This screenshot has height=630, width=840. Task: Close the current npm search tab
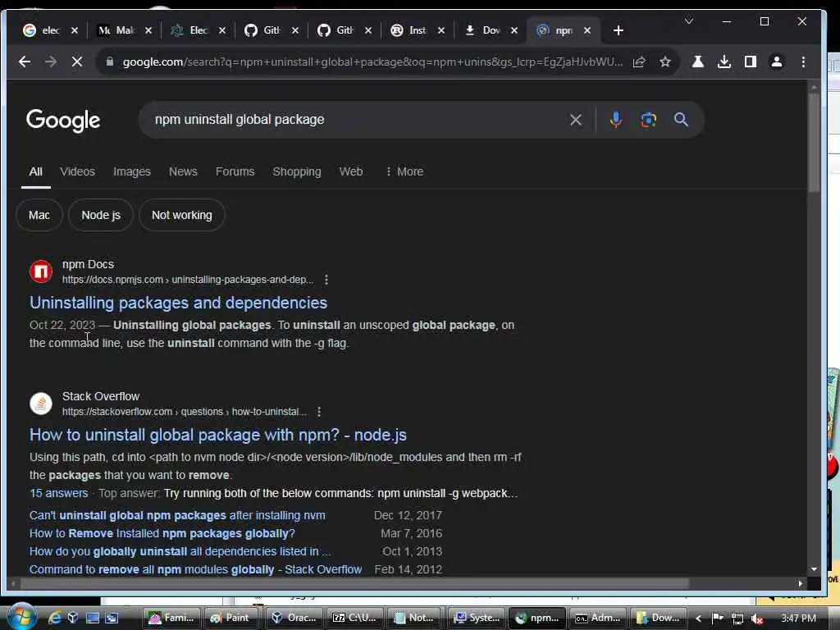pyautogui.click(x=587, y=30)
